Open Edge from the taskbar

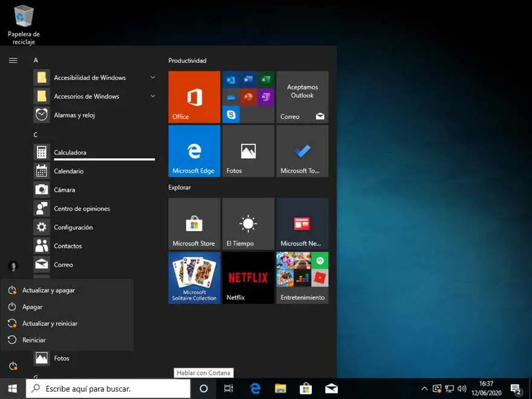tap(255, 389)
